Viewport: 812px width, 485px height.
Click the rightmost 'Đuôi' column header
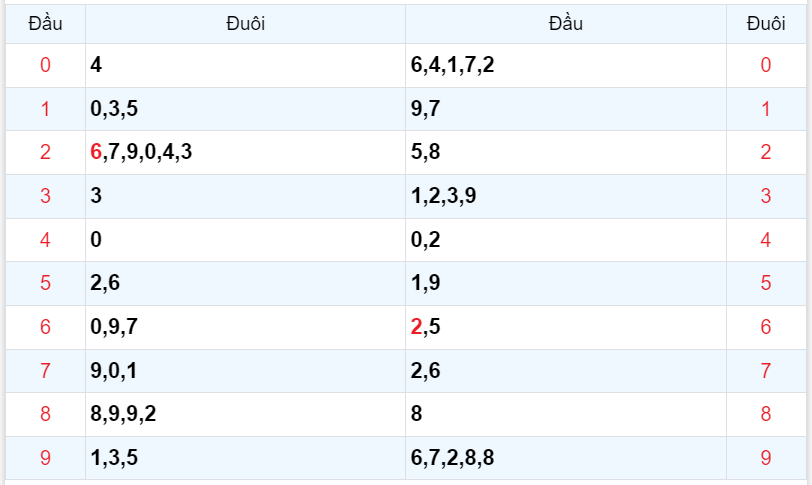765,23
